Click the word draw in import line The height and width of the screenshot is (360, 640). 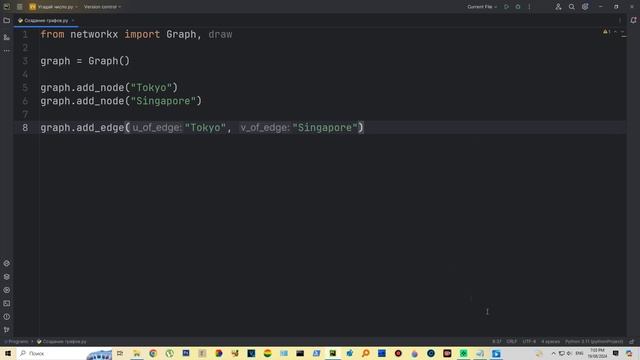click(220, 34)
